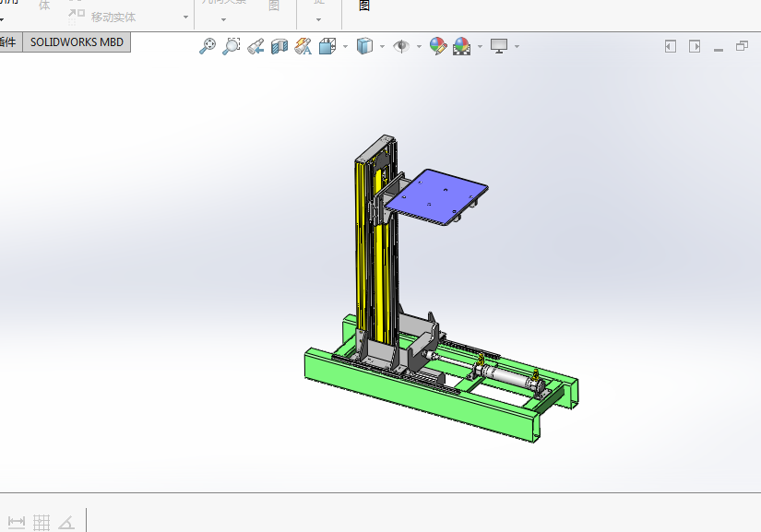Open the SOLIDWORKS MBD tab

pyautogui.click(x=77, y=42)
